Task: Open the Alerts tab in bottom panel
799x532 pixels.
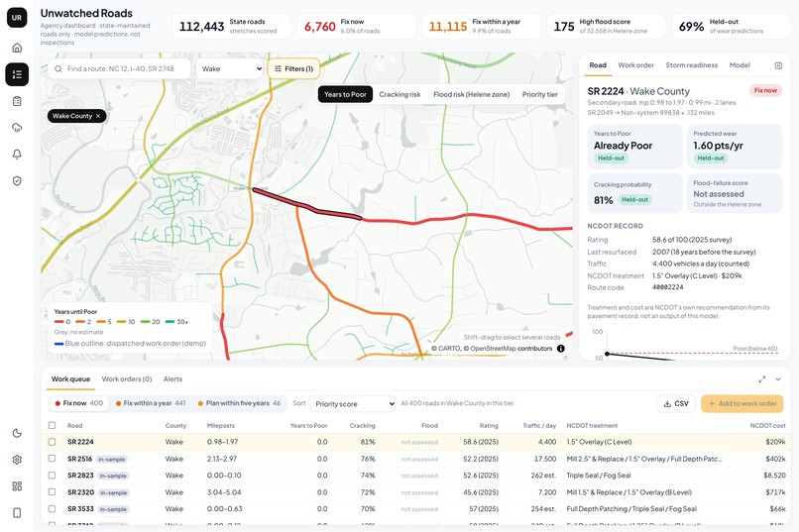Action: [x=172, y=379]
